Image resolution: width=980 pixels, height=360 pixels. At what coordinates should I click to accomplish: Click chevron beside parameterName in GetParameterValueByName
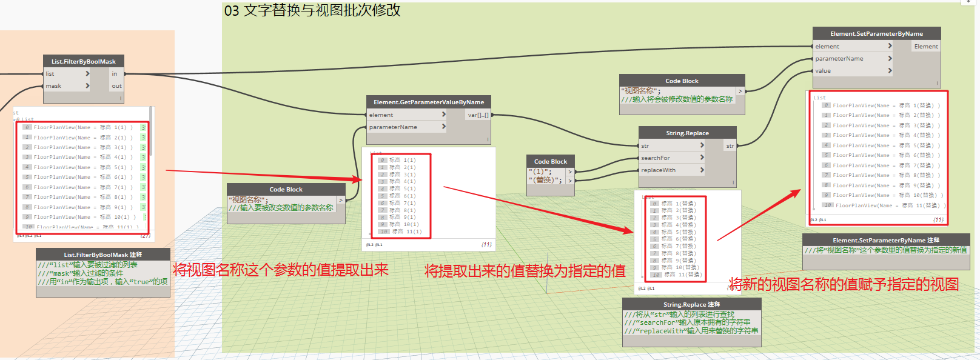pos(443,127)
